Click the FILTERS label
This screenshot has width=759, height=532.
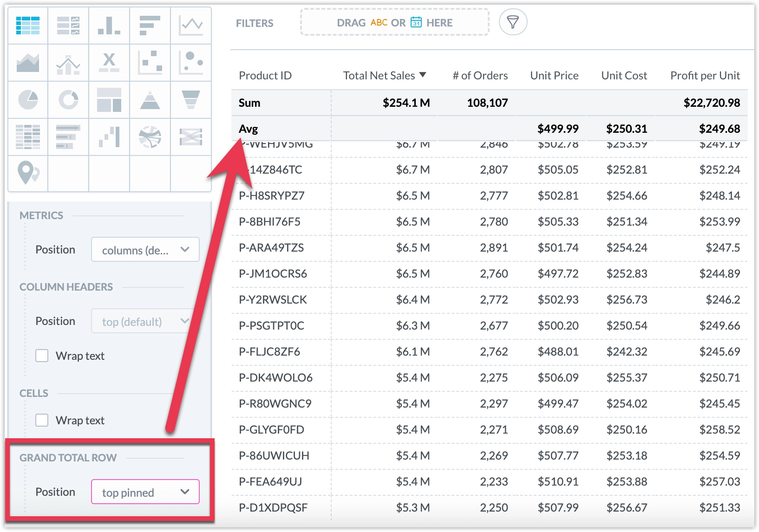click(x=255, y=23)
